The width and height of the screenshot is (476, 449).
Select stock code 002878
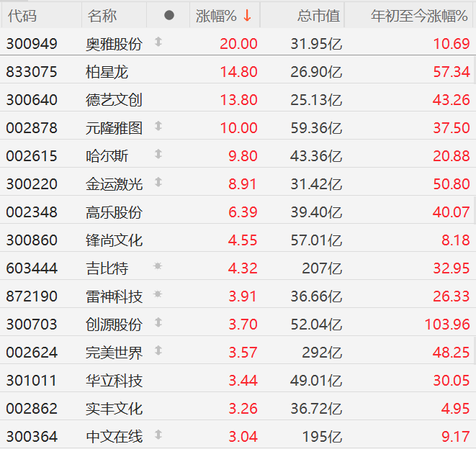(32, 128)
